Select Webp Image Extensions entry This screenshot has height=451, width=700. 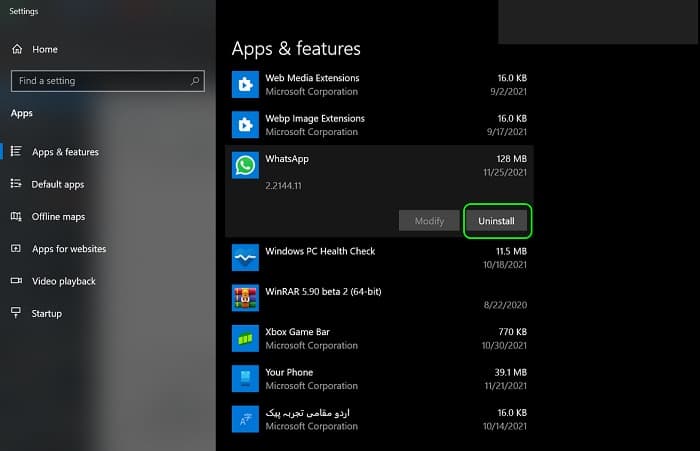pos(379,125)
